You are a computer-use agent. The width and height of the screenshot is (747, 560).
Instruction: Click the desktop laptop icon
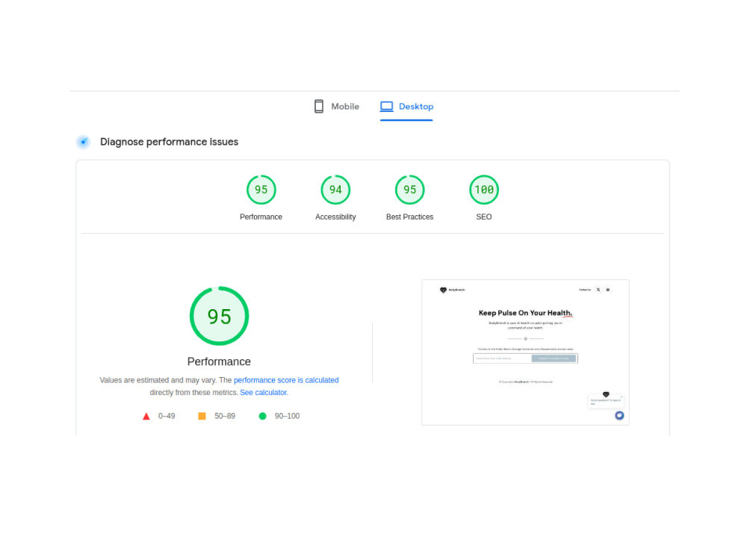386,106
